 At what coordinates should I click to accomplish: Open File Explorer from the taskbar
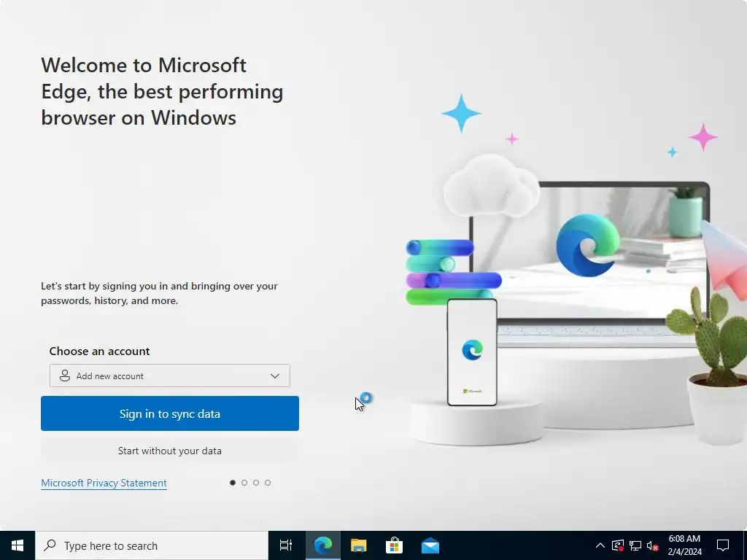359,545
